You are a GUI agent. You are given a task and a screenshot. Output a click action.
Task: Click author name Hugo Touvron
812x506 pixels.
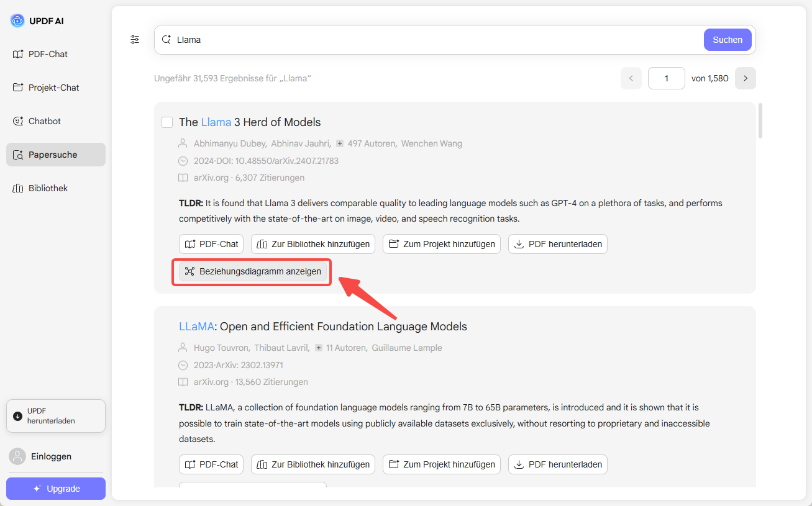tap(221, 348)
